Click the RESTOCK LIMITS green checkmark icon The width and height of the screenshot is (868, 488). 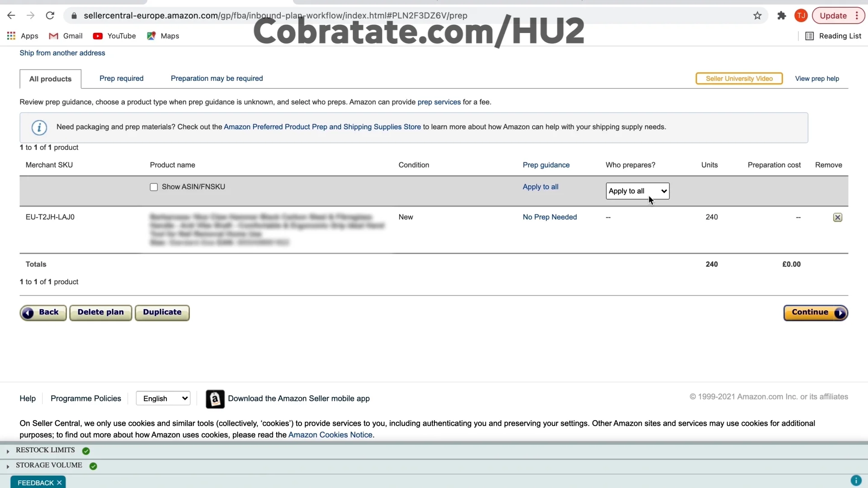(86, 450)
